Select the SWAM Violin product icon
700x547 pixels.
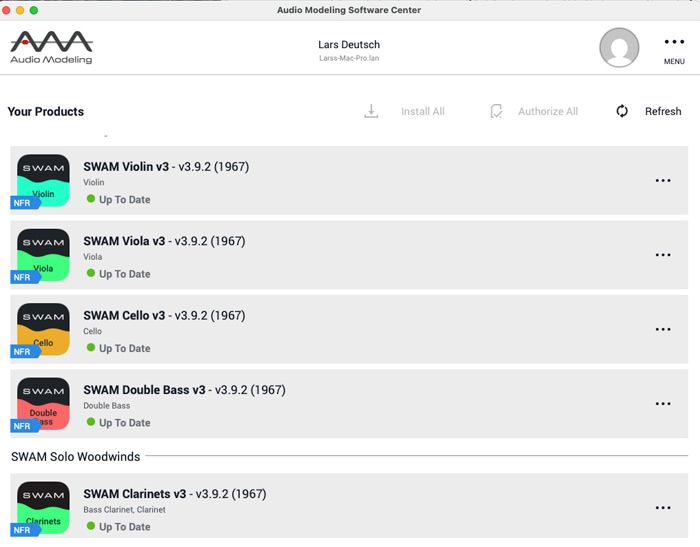click(43, 180)
